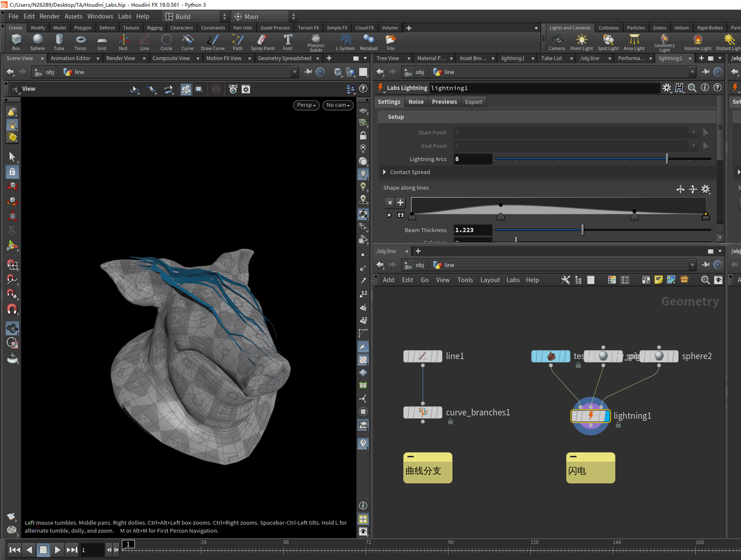This screenshot has width=741, height=560.
Task: Open the No cam camera dropdown
Action: coord(338,105)
